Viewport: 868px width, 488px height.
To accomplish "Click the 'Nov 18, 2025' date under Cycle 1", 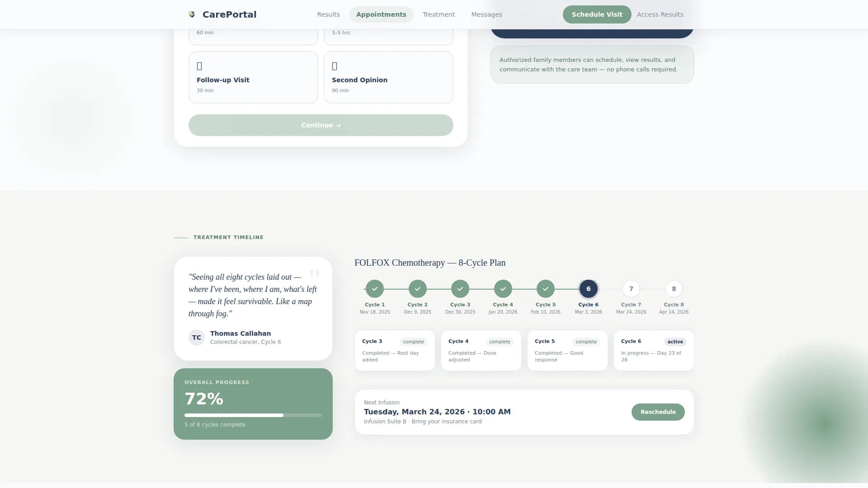I will (x=375, y=312).
